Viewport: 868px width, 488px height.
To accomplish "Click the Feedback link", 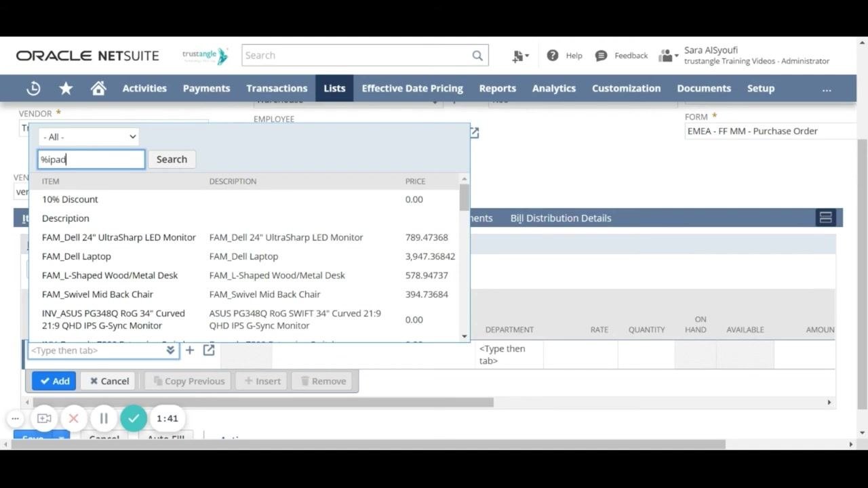I will pos(631,56).
